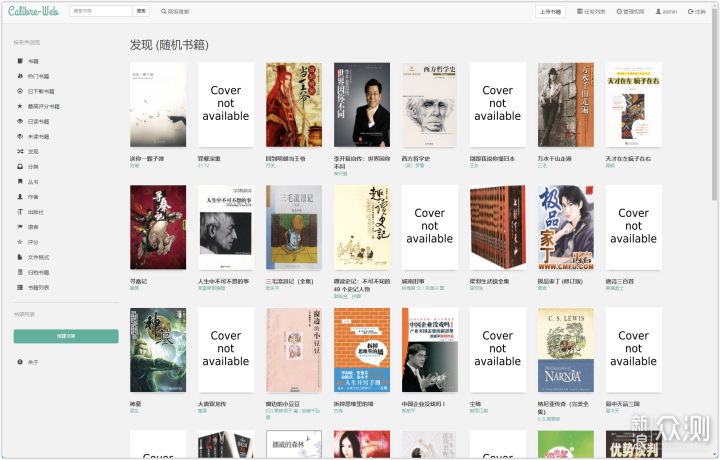Open the Narnia book cover by C.S. Lewis
The image size is (720, 460).
(565, 350)
